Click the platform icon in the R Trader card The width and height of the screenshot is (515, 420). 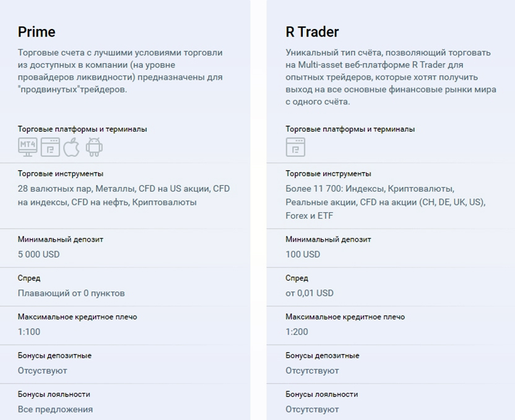tap(295, 147)
